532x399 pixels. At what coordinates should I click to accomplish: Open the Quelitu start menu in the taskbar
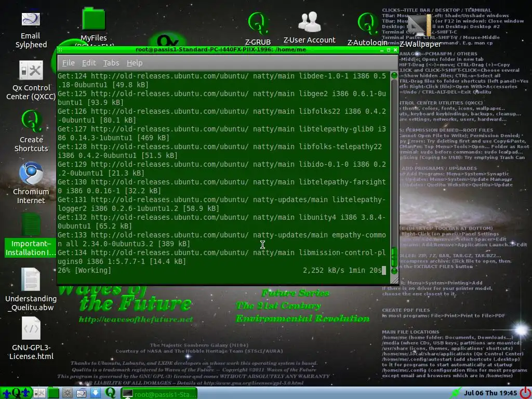click(16, 393)
